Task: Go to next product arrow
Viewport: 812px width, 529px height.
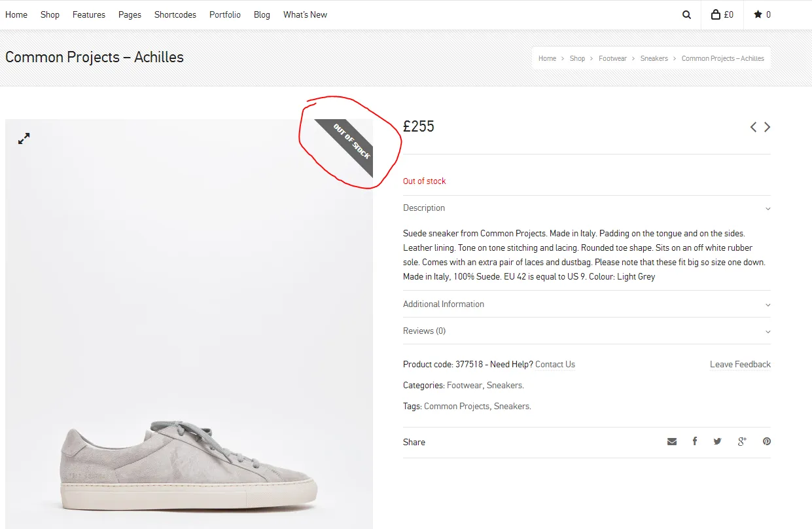Action: [768, 127]
